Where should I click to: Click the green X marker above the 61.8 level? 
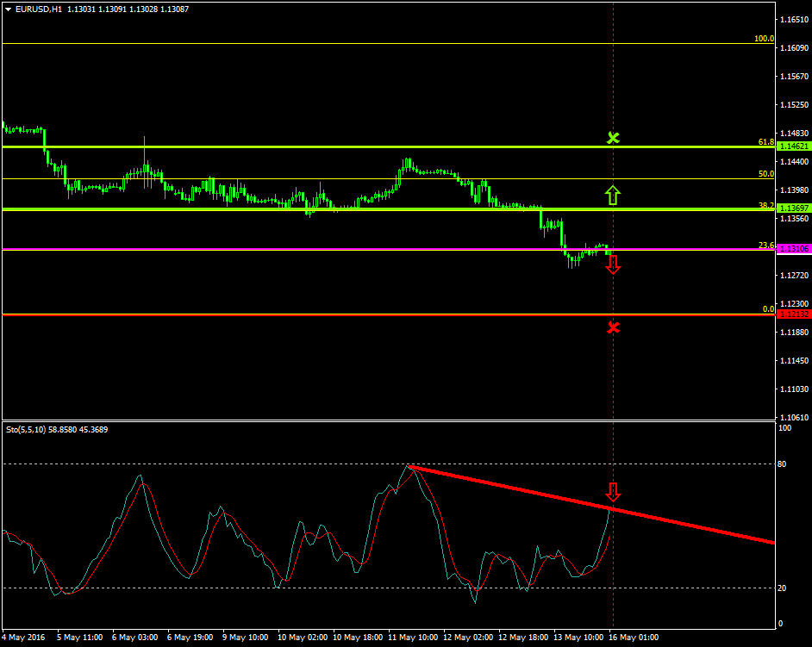(613, 137)
